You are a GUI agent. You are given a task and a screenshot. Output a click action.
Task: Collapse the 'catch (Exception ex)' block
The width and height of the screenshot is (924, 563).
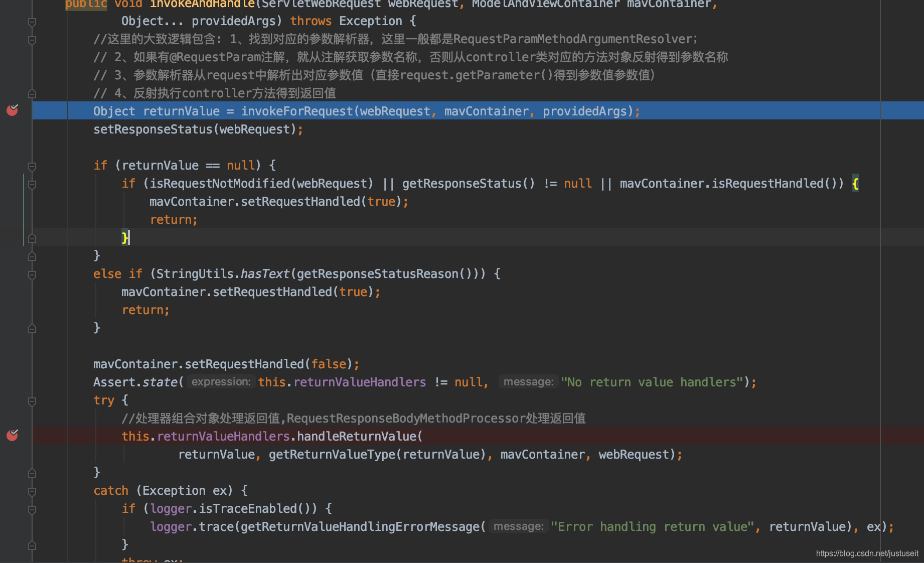[x=32, y=491]
